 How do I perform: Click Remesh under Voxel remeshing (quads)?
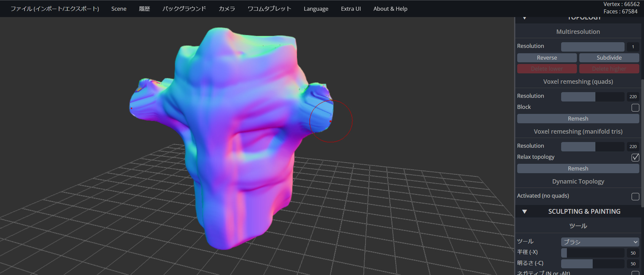click(x=578, y=119)
